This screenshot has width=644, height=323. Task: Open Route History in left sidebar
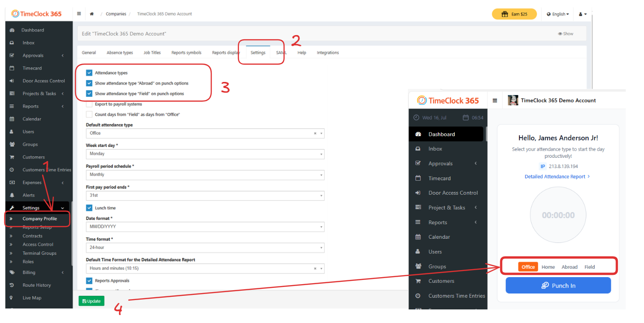click(x=37, y=285)
